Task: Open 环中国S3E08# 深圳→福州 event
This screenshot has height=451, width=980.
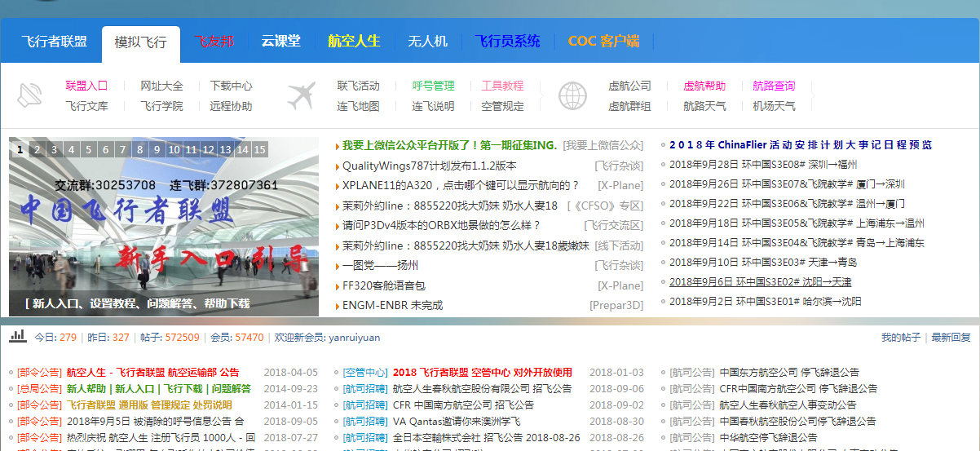Action: [x=763, y=164]
